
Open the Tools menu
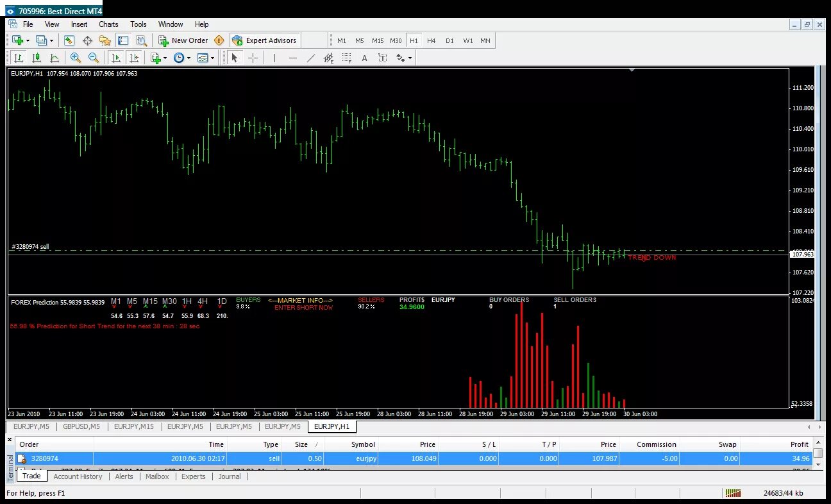(138, 24)
